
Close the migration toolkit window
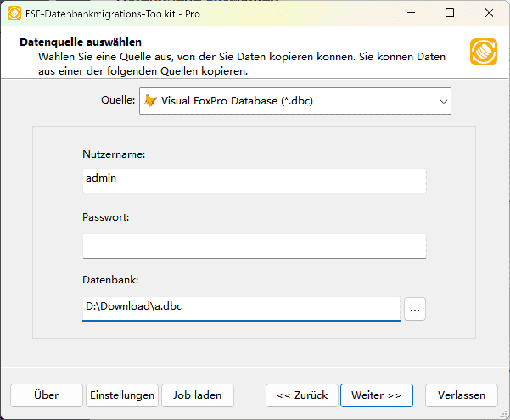(x=489, y=13)
